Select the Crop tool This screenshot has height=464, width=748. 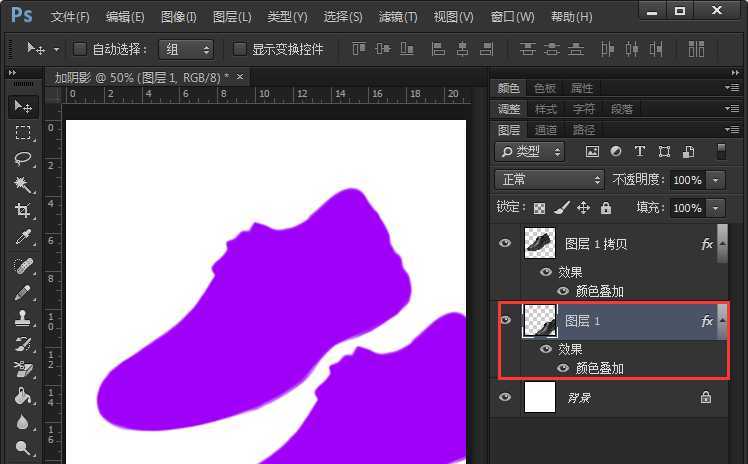point(23,211)
